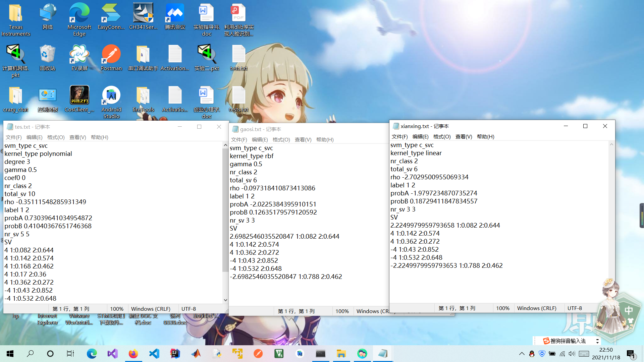Image resolution: width=644 pixels, height=362 pixels.
Task: Open the notification center button
Action: click(631, 354)
